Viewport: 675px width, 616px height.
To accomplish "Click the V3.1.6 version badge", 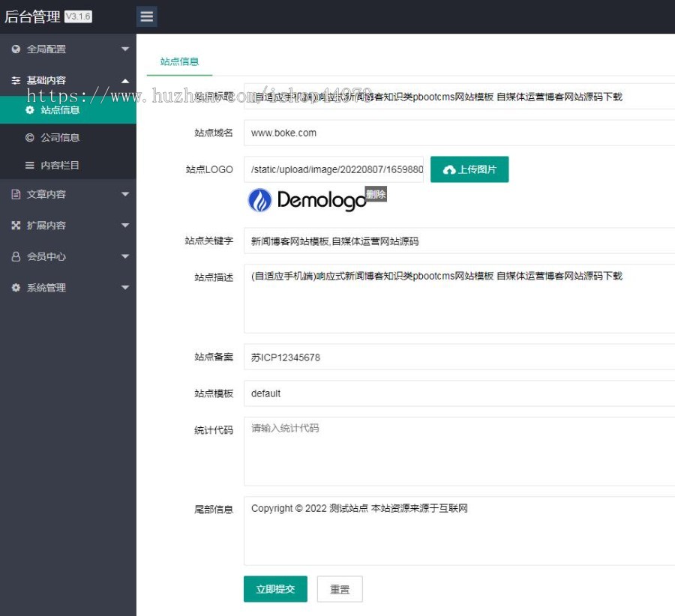I will (78, 16).
